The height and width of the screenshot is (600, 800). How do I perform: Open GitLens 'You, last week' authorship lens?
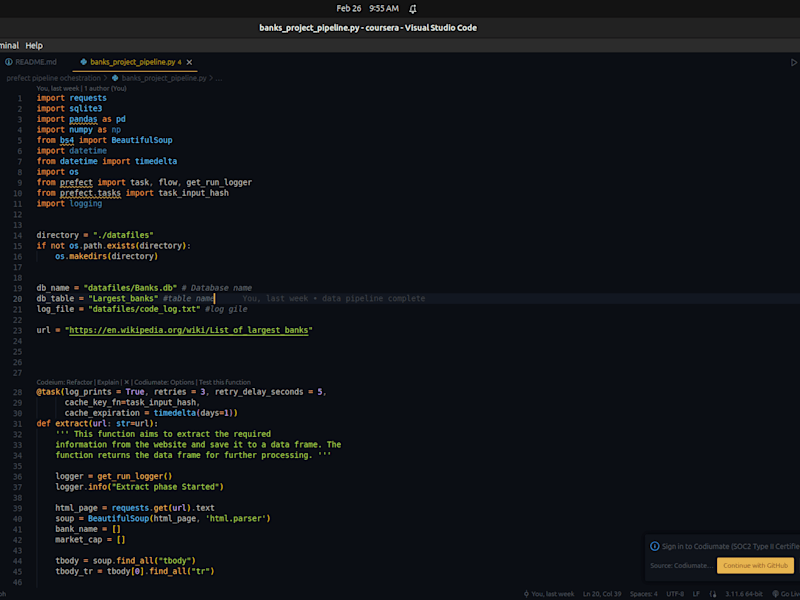coord(81,88)
